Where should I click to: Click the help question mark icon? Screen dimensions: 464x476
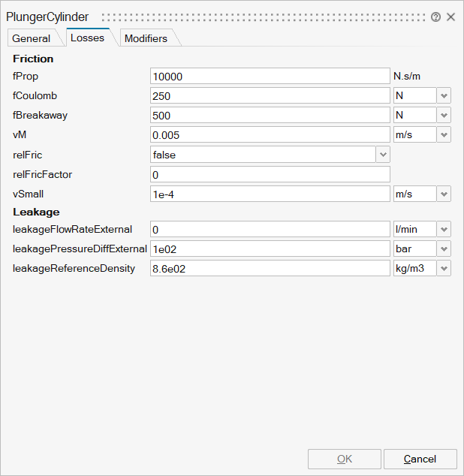tap(435, 17)
